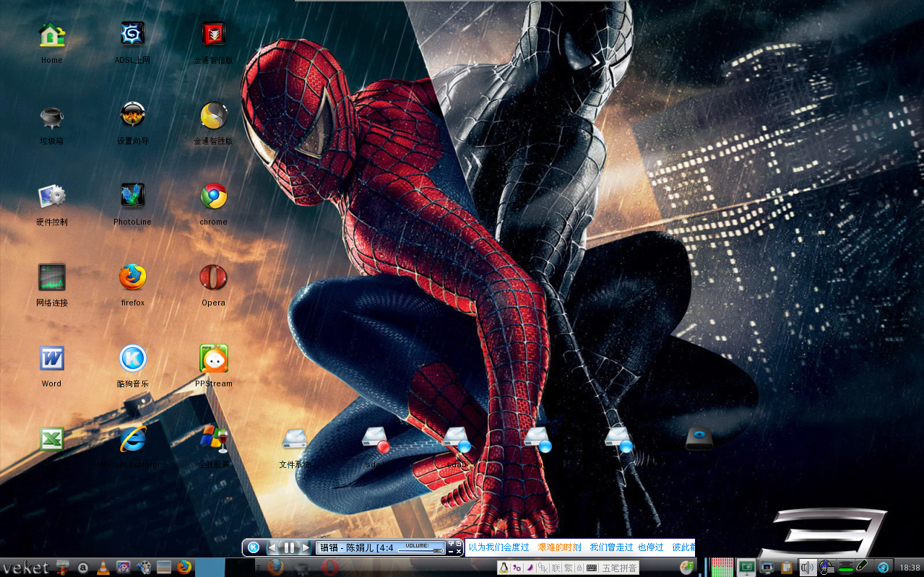
Task: Skip to next track in music widget
Action: tap(306, 547)
